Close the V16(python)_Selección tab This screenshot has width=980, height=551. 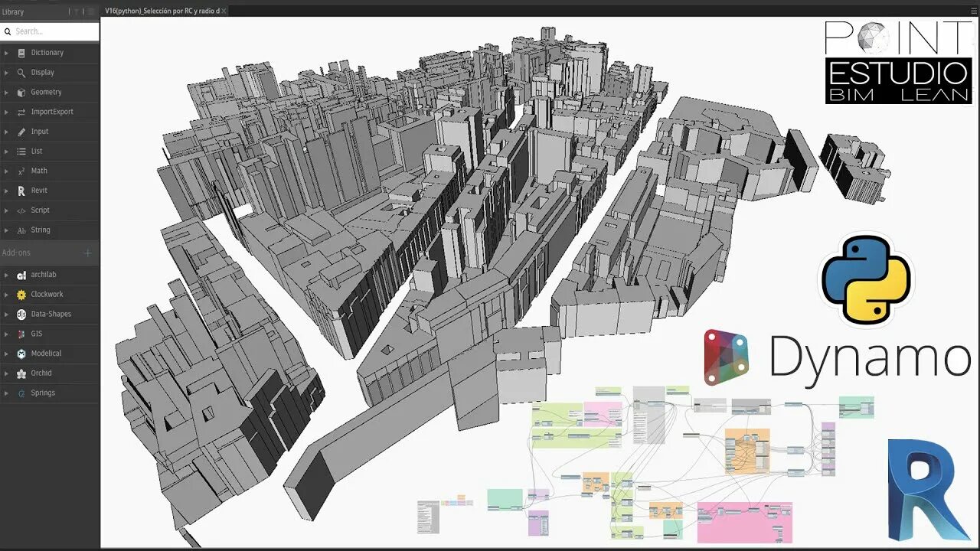pyautogui.click(x=224, y=11)
